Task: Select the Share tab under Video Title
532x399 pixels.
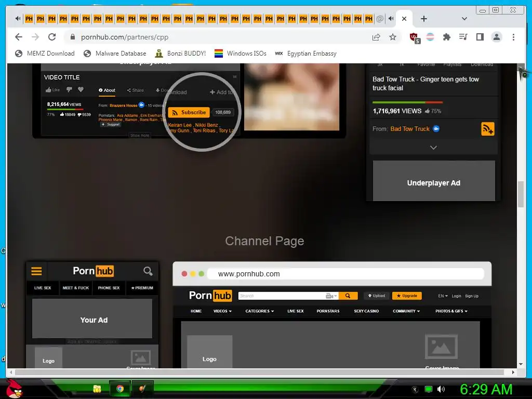Action: click(x=136, y=90)
